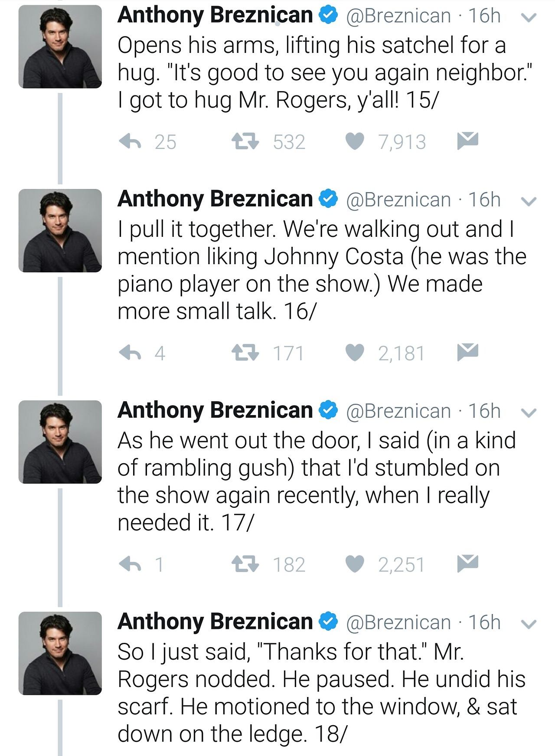
Task: Open Anthony Breznican's name on tweet 16/
Action: [215, 200]
